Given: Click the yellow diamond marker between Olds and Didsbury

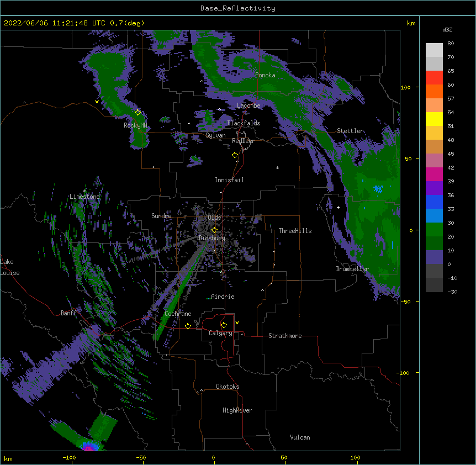Looking at the screenshot, I should point(214,230).
